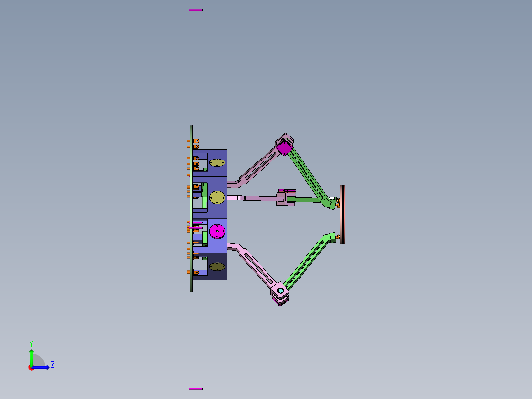Screen dimensions: 532x399
Task: Select the yellow round disc in second block
Action: (x=217, y=198)
